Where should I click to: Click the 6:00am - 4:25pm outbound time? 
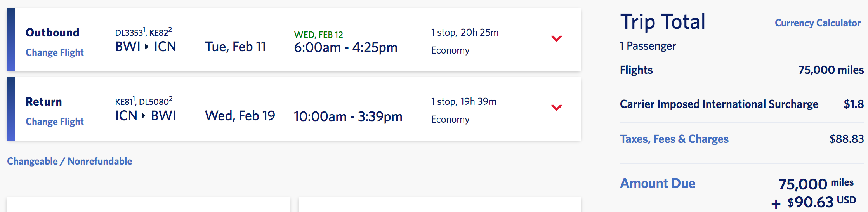(x=345, y=48)
